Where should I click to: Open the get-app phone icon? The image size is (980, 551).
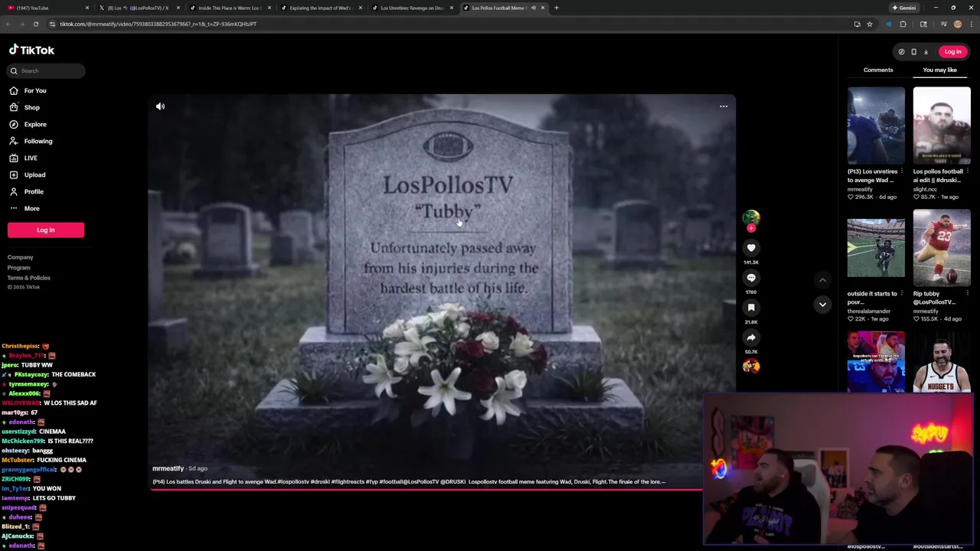pyautogui.click(x=913, y=51)
